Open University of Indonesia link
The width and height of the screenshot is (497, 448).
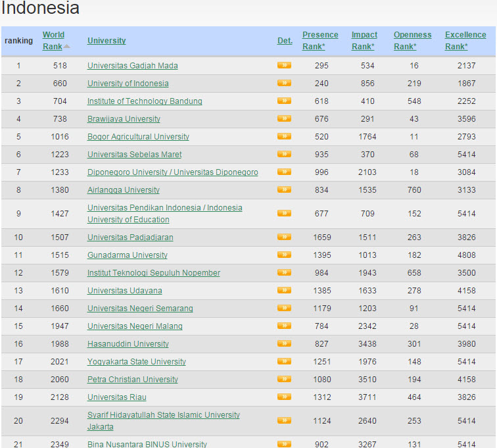click(x=128, y=84)
